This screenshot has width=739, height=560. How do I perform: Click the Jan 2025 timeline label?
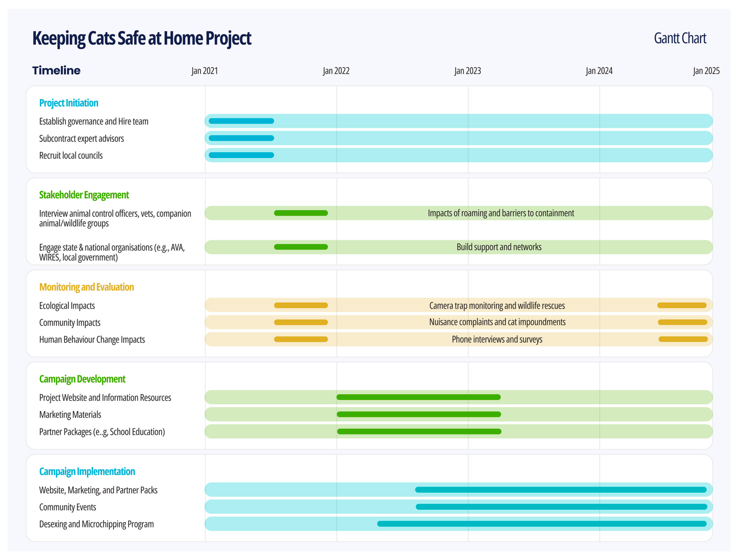click(x=706, y=71)
